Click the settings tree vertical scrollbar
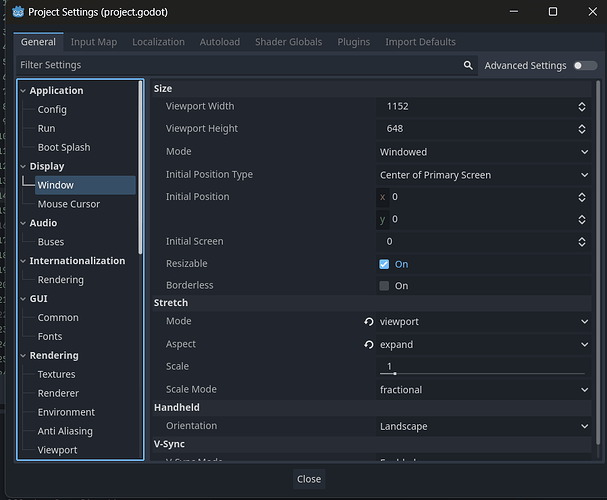This screenshot has width=607, height=500. [140, 167]
